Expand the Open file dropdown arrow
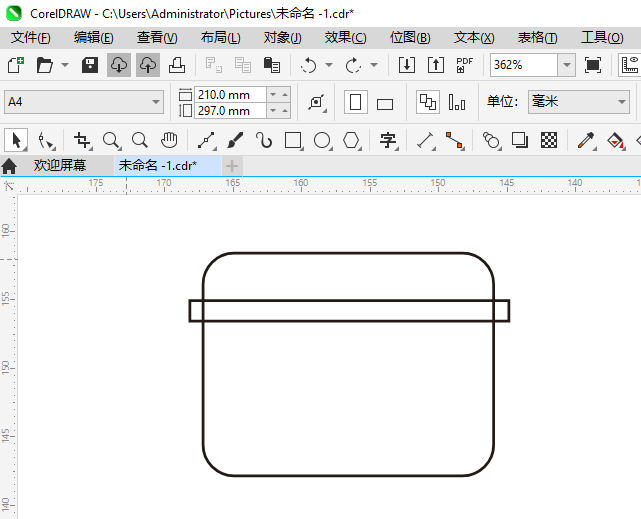The width and height of the screenshot is (641, 519). pos(65,65)
